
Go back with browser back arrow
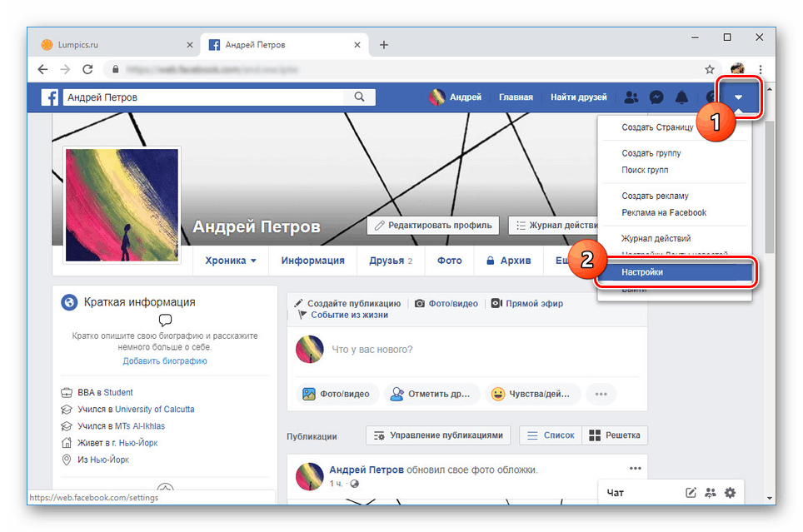[x=43, y=69]
